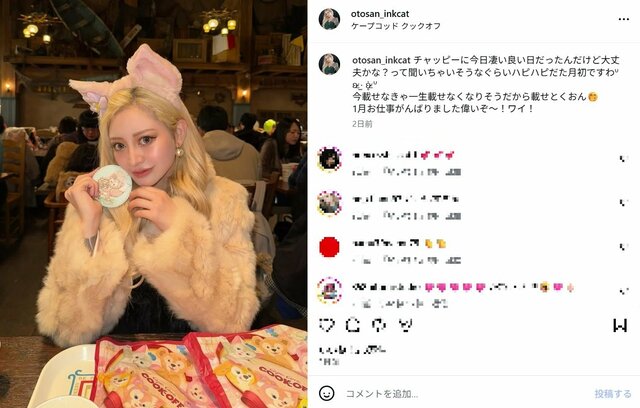Click the header profile avatar
The height and width of the screenshot is (408, 640).
click(329, 19)
